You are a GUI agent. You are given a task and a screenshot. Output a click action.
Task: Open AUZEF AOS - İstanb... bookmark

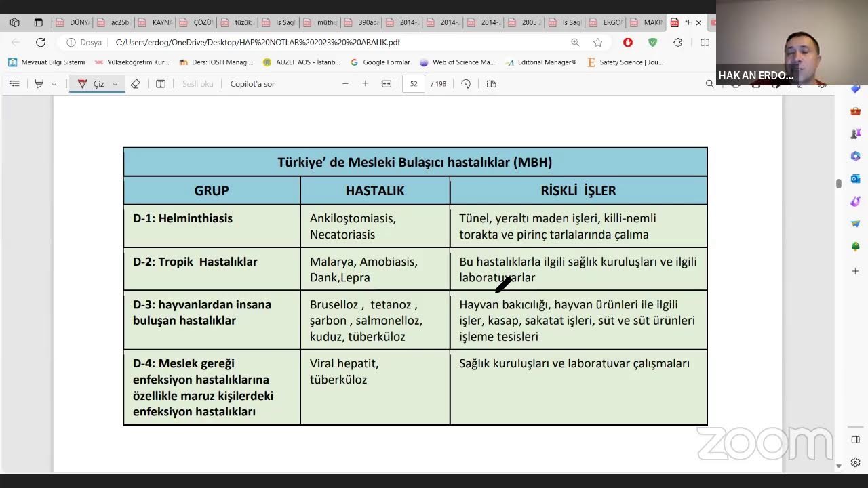coord(302,62)
